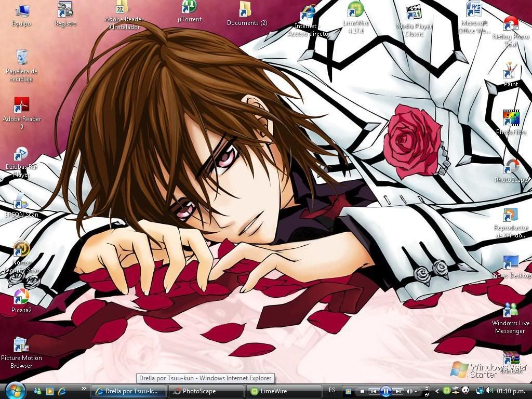Click LimeWire tray icon
This screenshot has height=399, width=532.
(446, 391)
